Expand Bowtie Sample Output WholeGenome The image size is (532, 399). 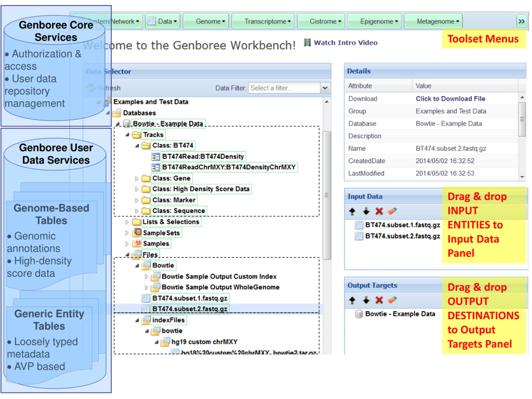coord(146,287)
